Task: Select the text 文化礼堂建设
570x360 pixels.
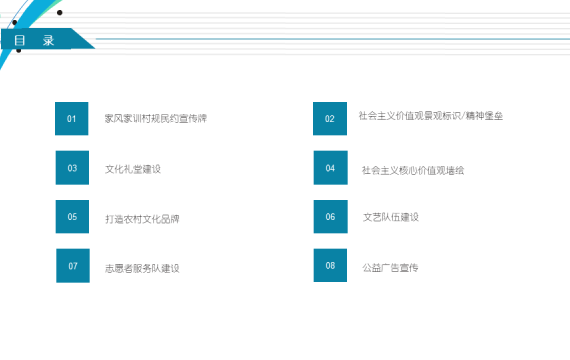Action: click(133, 169)
